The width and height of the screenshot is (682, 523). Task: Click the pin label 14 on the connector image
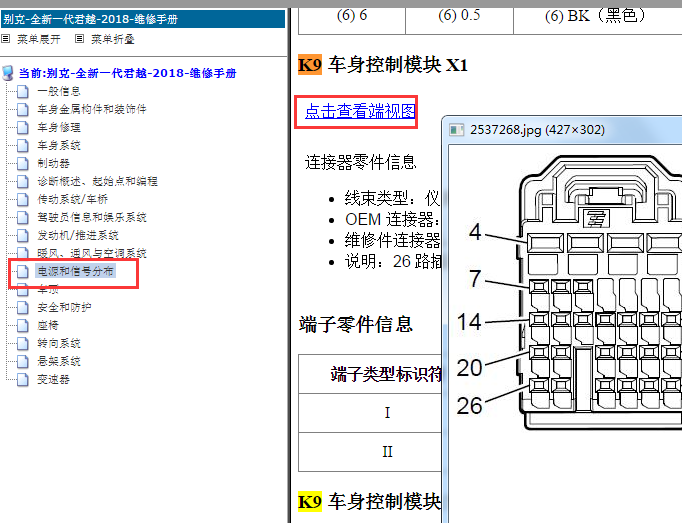coord(469,322)
